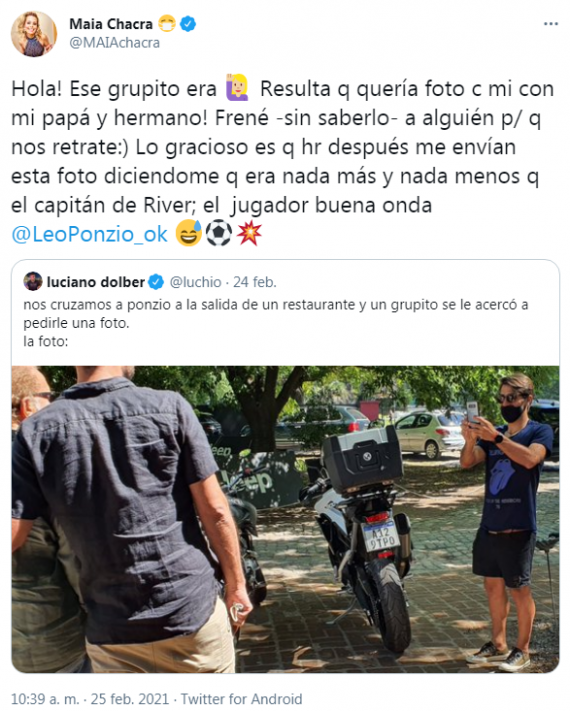Open luciano dolber's name in quoted tweet

pyautogui.click(x=96, y=282)
